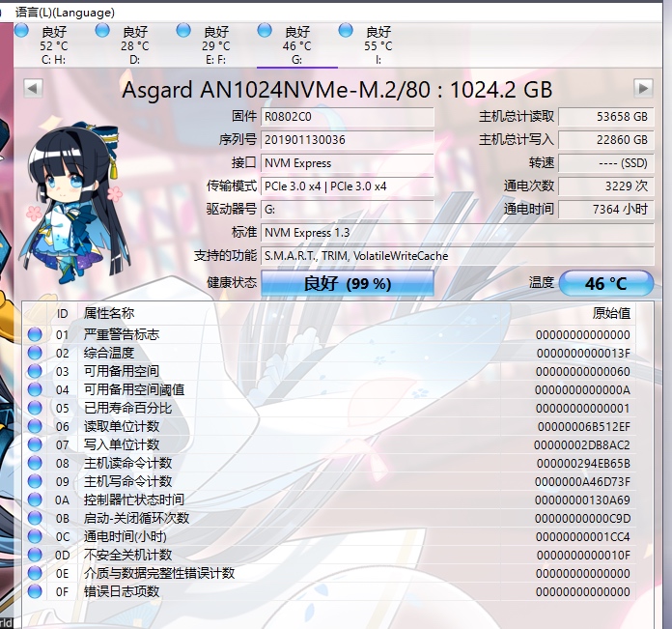Image resolution: width=672 pixels, height=629 pixels.
Task: Go to next disk with right arrow
Action: pyautogui.click(x=643, y=88)
